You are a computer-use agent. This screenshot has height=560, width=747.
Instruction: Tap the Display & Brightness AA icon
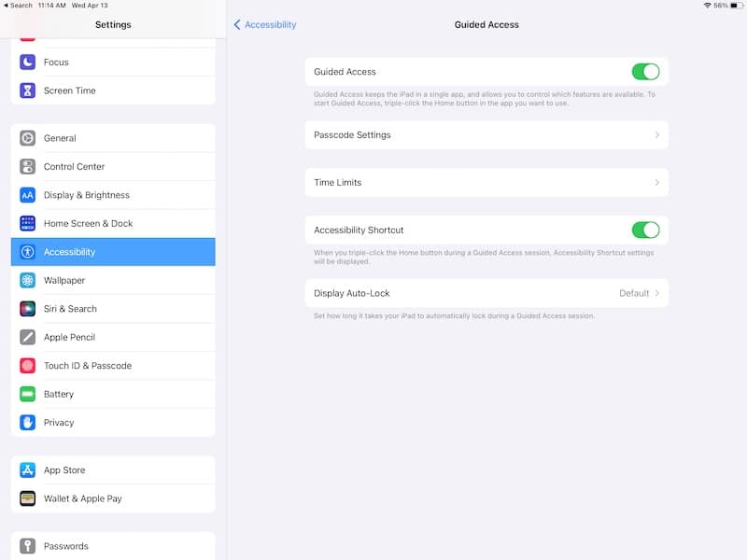28,195
